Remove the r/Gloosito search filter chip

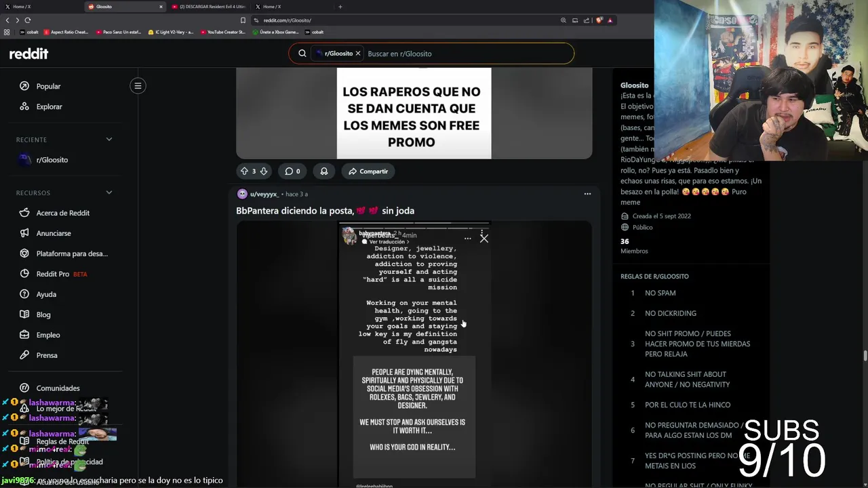click(358, 54)
